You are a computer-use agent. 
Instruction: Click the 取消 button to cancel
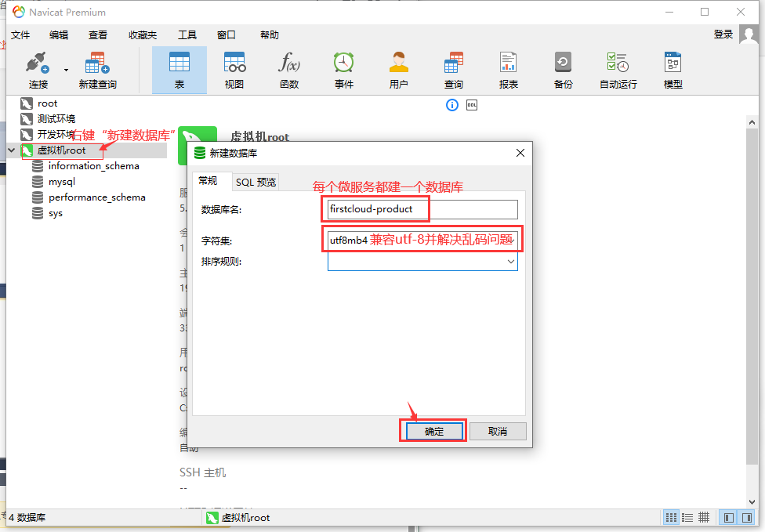click(x=497, y=431)
